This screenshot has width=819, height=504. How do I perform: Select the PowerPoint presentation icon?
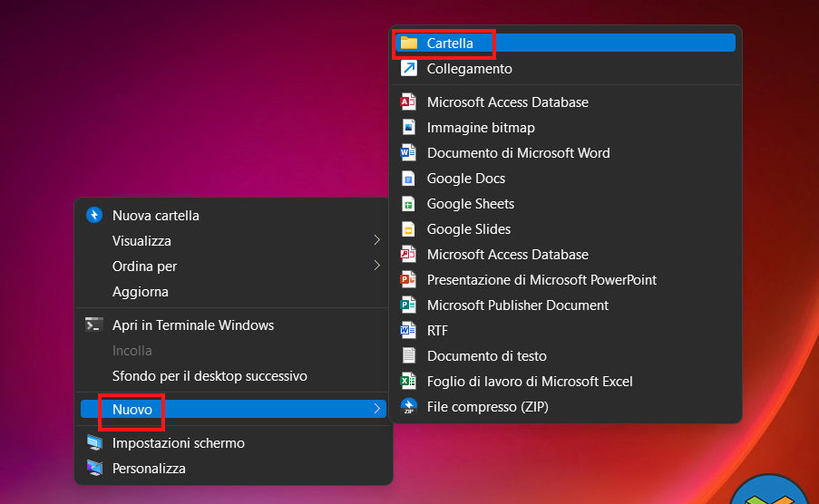coord(409,280)
